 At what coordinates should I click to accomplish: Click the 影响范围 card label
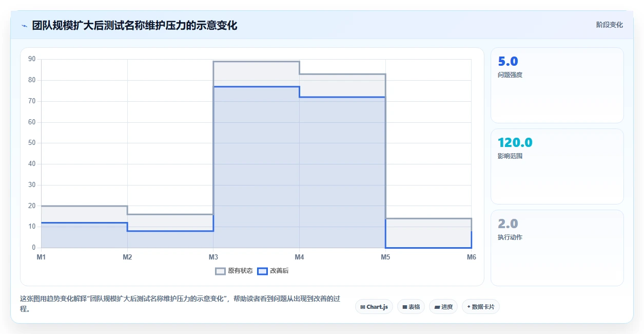(510, 156)
